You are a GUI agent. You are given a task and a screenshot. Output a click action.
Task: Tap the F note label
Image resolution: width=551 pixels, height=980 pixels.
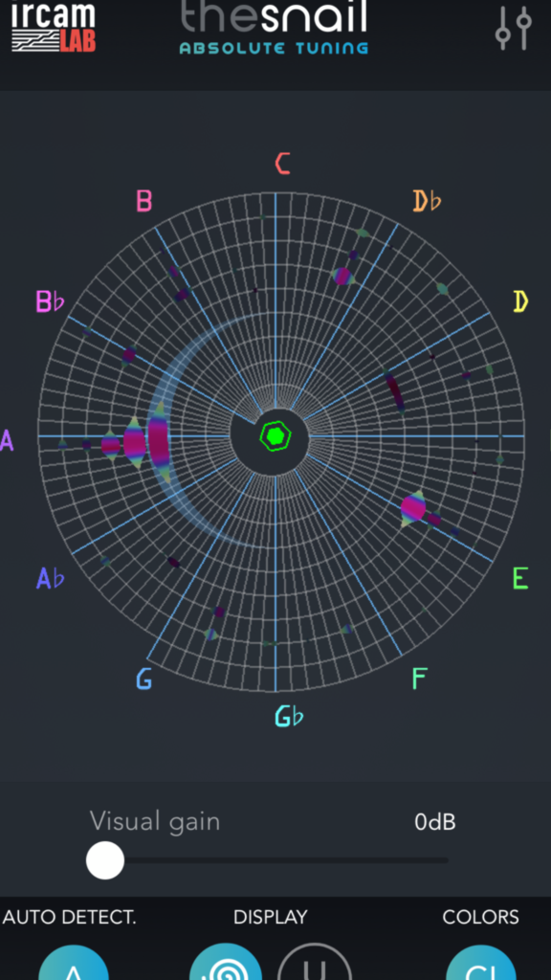[x=420, y=679]
